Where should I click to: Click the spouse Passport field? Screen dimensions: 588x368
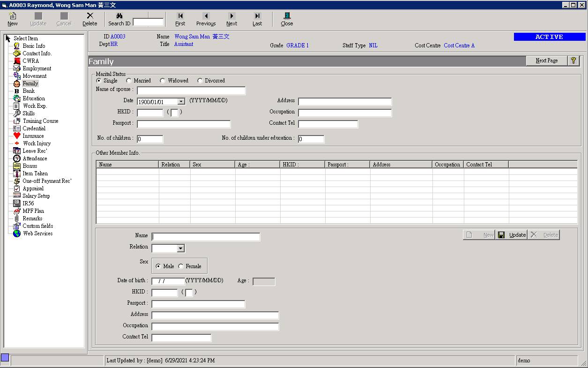point(184,124)
